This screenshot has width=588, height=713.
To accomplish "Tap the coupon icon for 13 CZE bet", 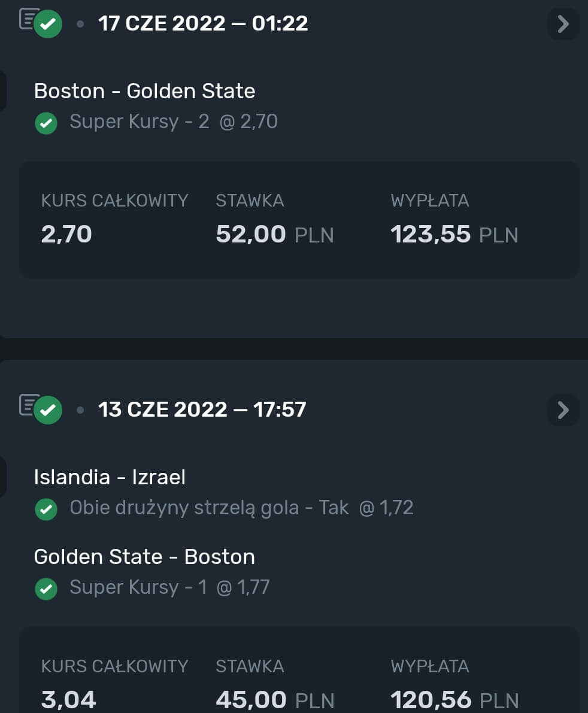I will point(40,409).
